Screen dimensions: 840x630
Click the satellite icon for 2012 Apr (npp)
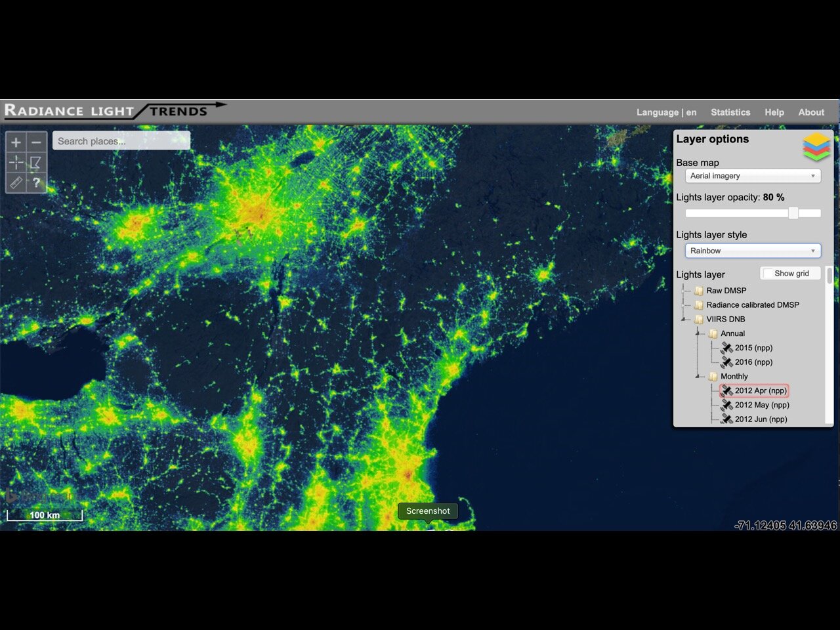pyautogui.click(x=726, y=390)
